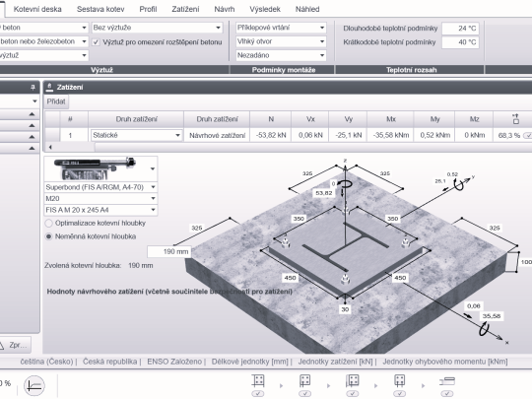Switch to the Výsledek tab
This screenshot has height=399, width=532.
265,9
